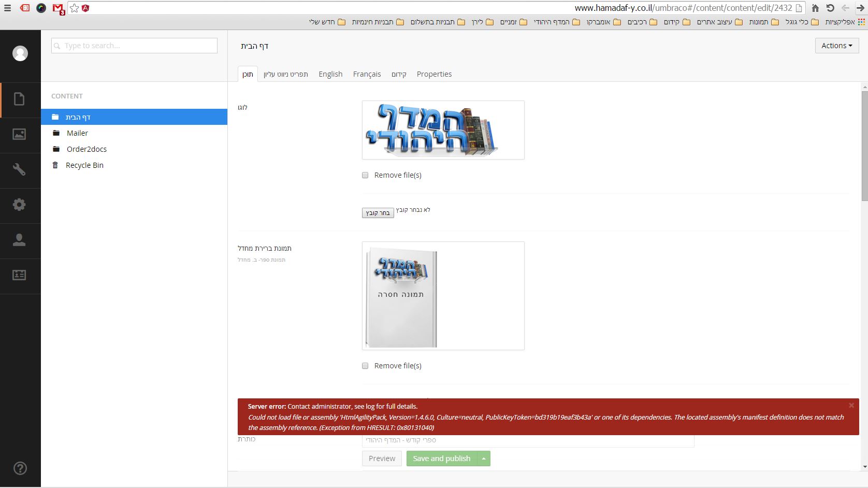The image size is (868, 488).
Task: Click the browser address bar URL
Action: tap(683, 8)
